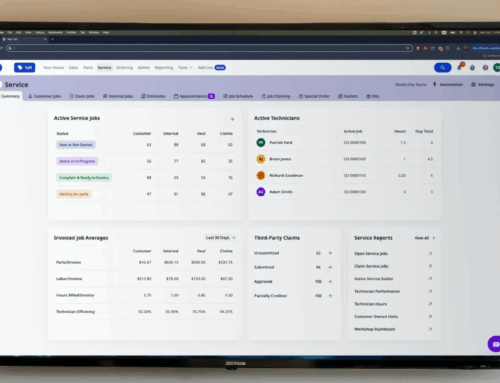Switch to the Claim Jobs tab
This screenshot has height=383, width=500.
click(82, 96)
